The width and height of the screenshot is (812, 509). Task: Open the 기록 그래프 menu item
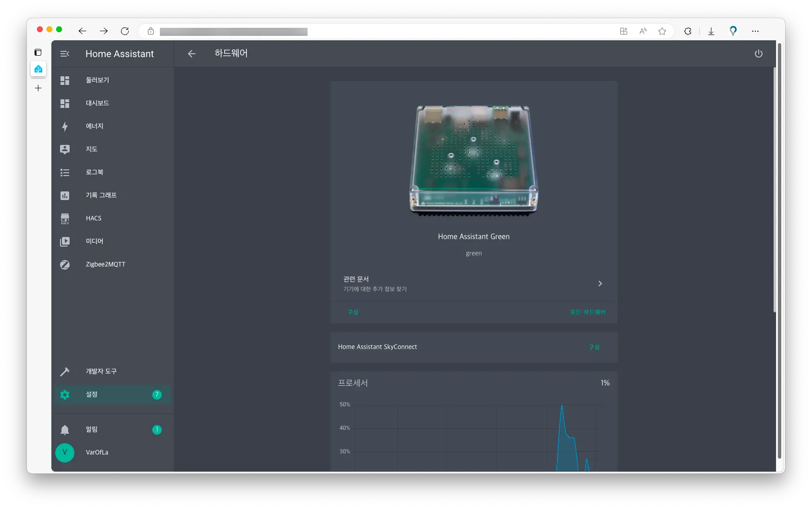[x=112, y=195]
